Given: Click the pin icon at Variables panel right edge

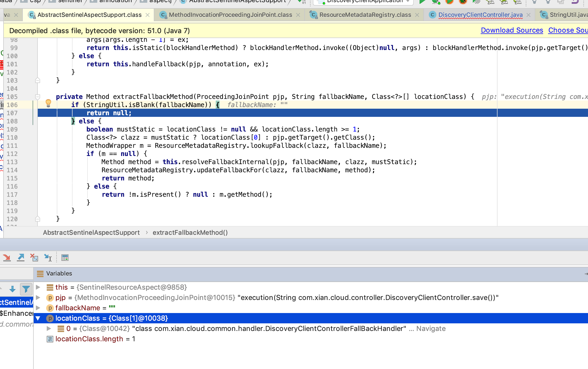Looking at the screenshot, I should [586, 274].
